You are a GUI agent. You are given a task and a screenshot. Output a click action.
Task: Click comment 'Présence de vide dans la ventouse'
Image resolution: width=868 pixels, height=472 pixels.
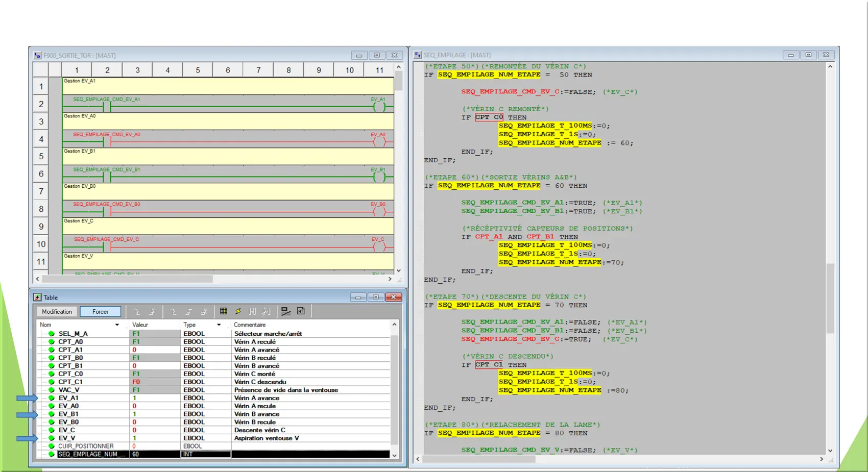[x=286, y=390]
